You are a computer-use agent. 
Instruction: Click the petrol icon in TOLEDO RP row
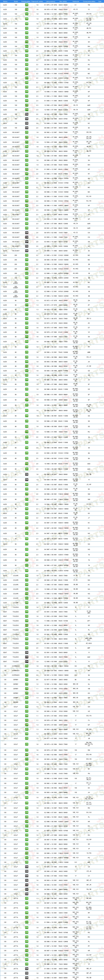pos(27,625)
